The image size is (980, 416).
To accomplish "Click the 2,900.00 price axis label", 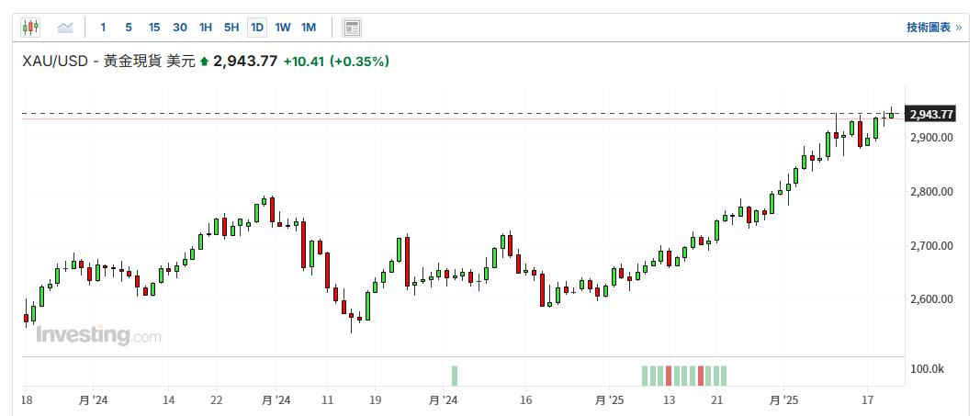I will point(931,138).
